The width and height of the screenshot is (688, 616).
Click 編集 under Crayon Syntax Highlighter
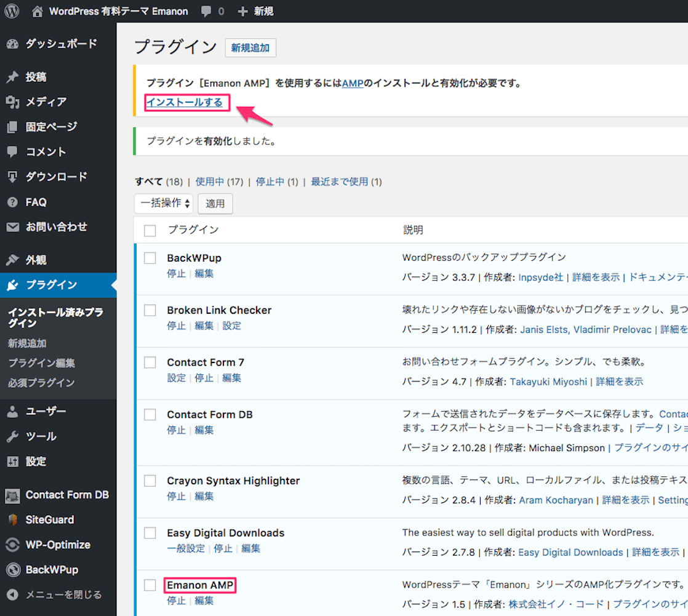204,497
